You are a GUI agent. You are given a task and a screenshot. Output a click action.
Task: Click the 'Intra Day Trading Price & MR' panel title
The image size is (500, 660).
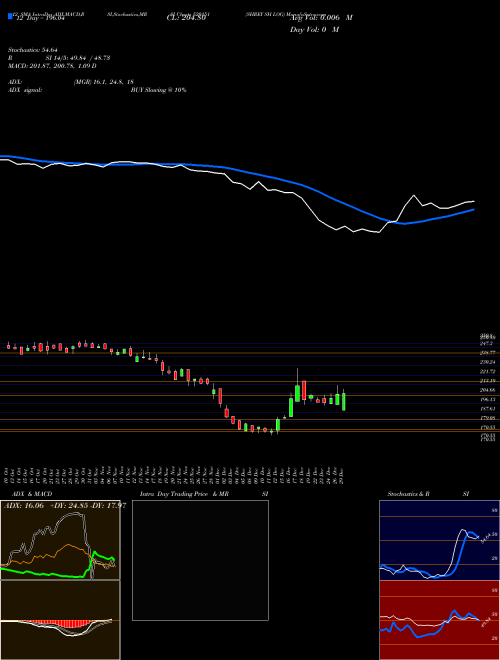184,494
